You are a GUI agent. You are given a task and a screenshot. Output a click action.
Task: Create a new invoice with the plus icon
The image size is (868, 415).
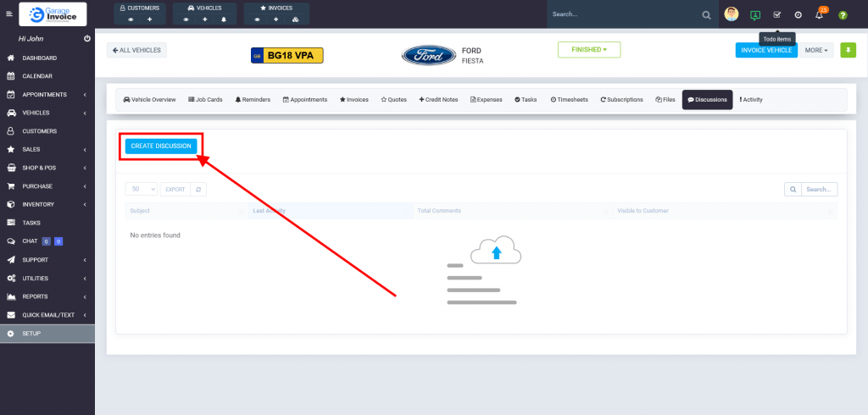pos(275,19)
